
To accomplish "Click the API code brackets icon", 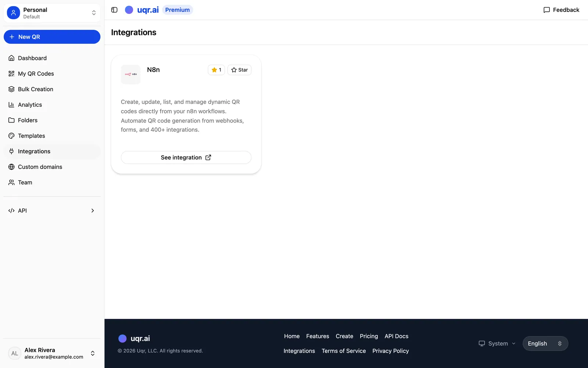I will (11, 210).
